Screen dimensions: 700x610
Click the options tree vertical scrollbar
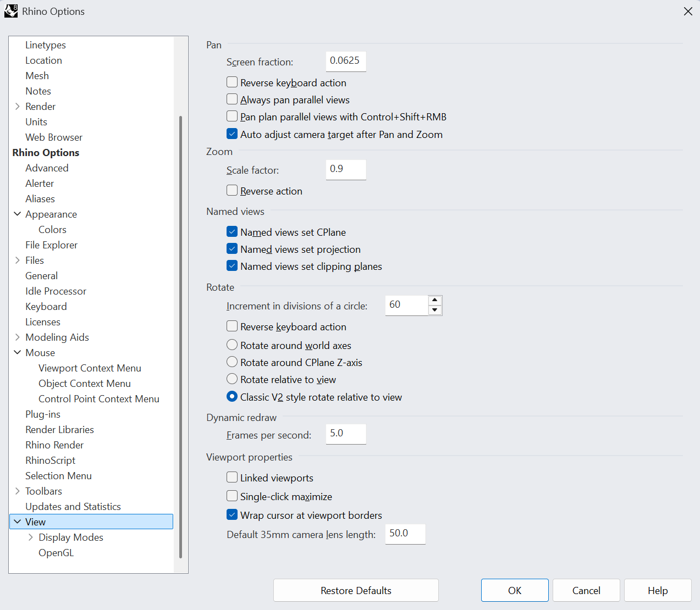(x=181, y=337)
